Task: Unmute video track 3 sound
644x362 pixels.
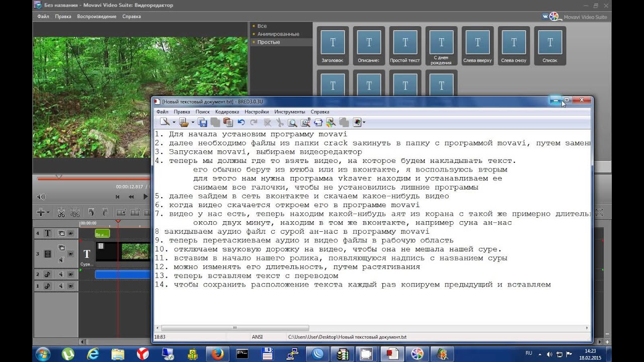Action: tap(61, 259)
